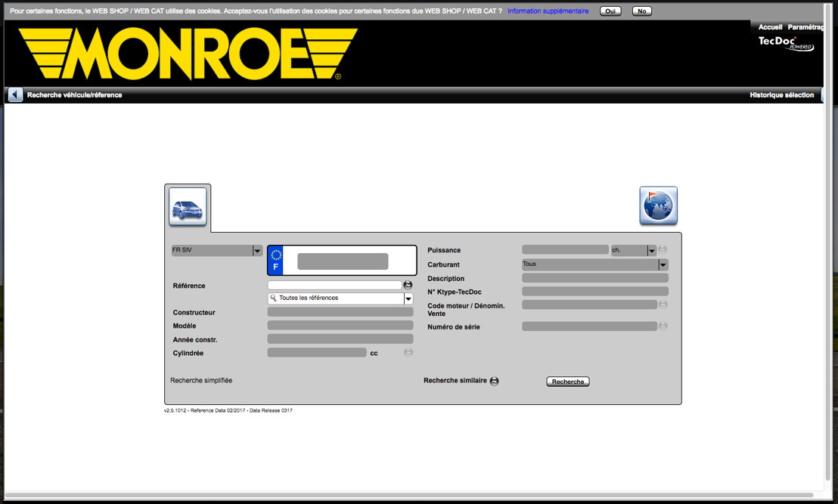Click the icon beside Code moteur field
The width and height of the screenshot is (838, 504).
pos(663,305)
